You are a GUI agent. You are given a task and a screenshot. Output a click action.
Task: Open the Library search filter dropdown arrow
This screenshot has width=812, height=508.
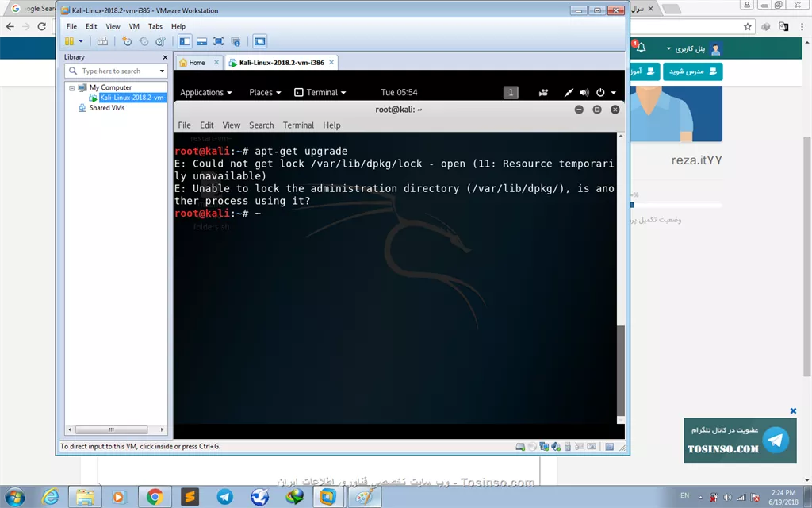pos(162,71)
